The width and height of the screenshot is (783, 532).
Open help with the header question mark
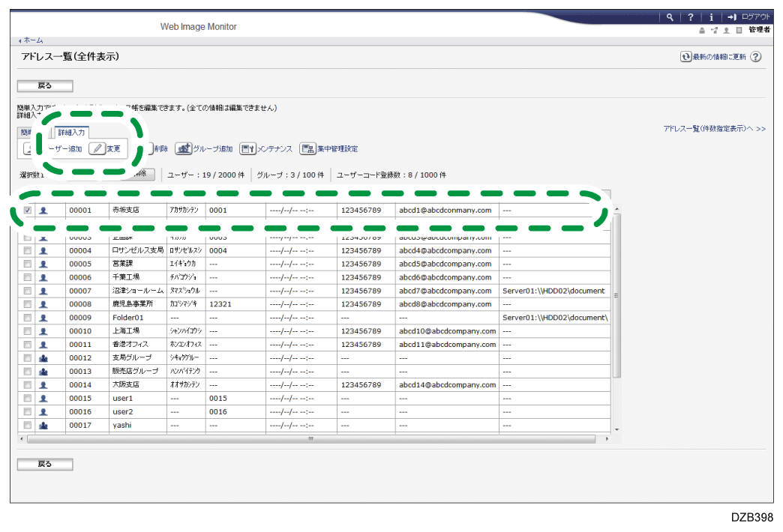tap(690, 17)
